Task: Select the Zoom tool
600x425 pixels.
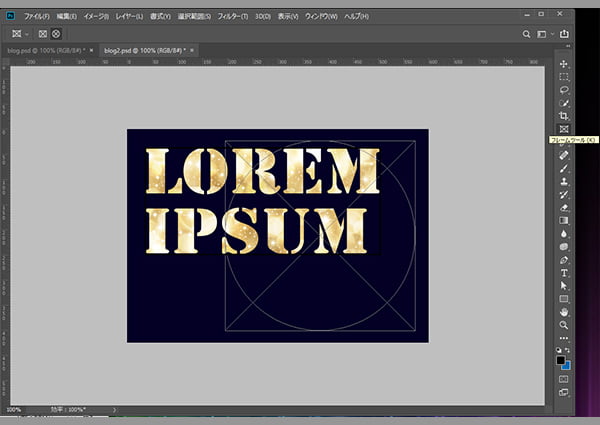Action: click(564, 324)
